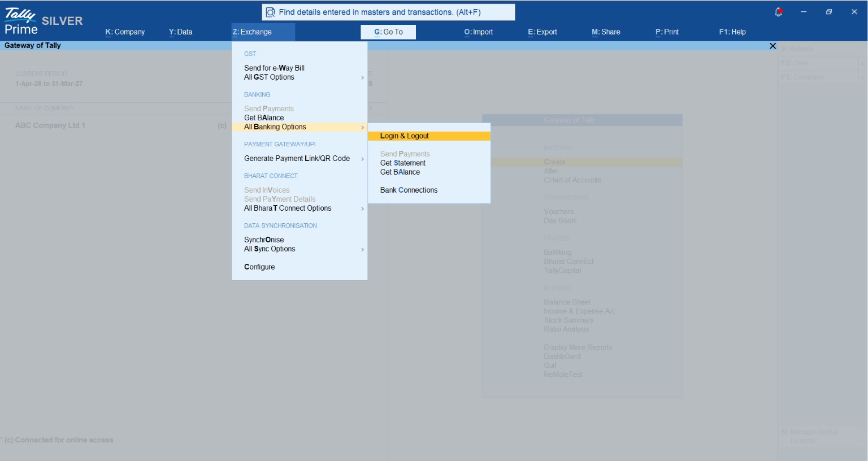Open the K: Company menu
This screenshot has height=461, width=868.
pyautogui.click(x=125, y=32)
